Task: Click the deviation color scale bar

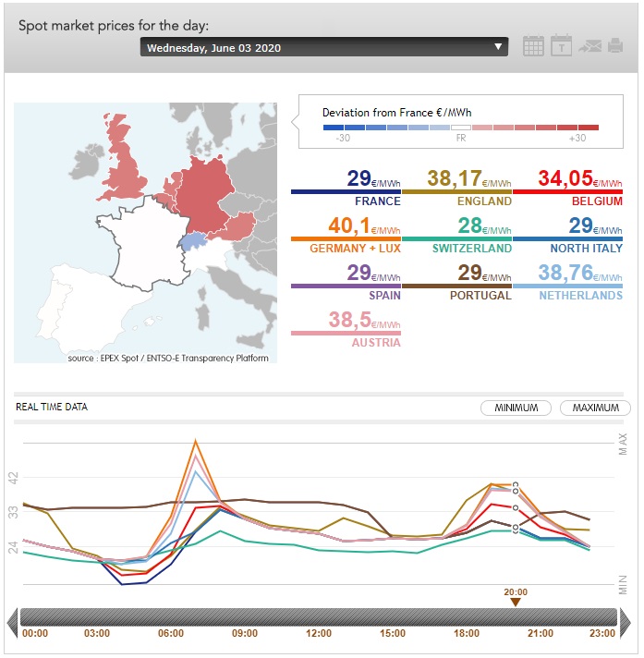Action: [x=461, y=128]
